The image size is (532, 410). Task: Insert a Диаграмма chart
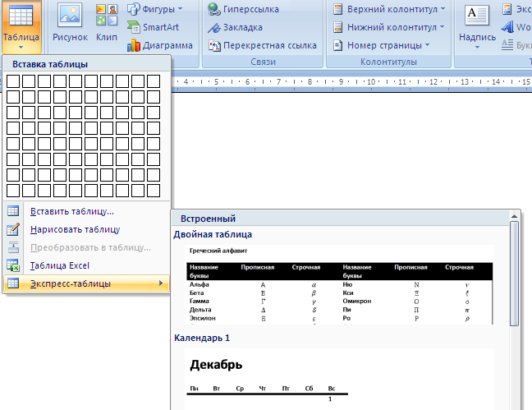[160, 45]
